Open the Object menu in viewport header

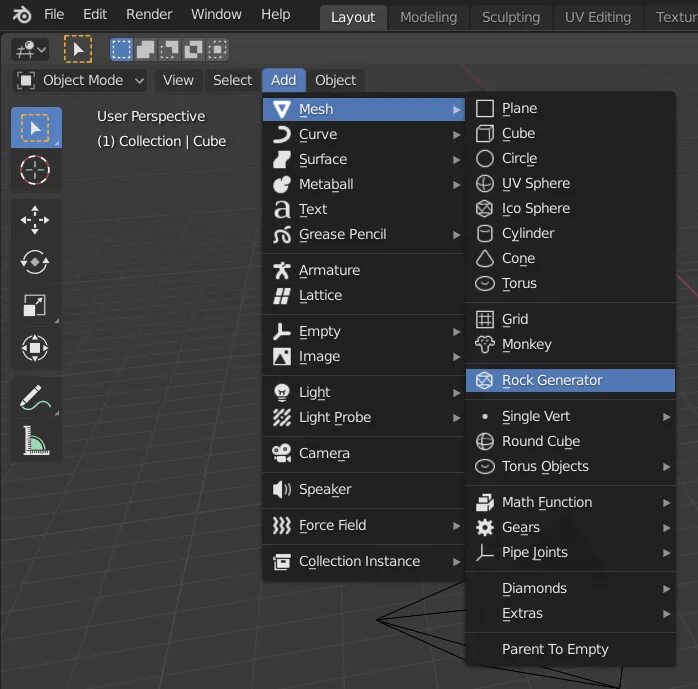tap(335, 81)
